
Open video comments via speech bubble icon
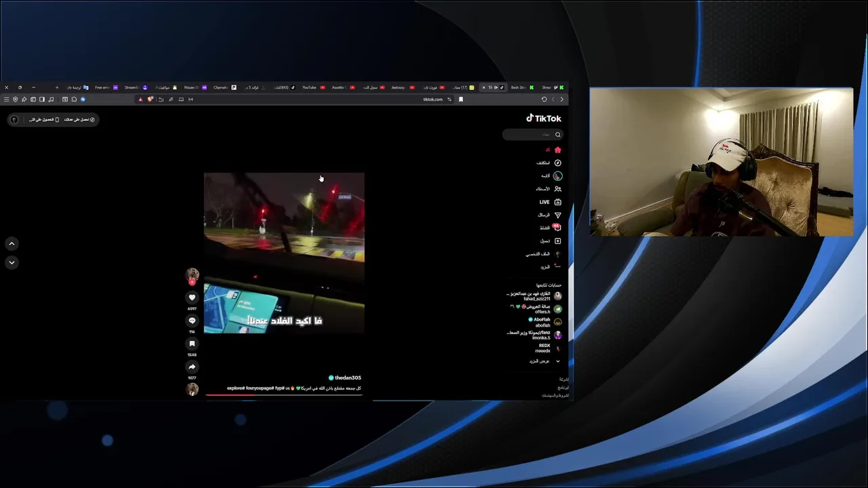coord(192,321)
